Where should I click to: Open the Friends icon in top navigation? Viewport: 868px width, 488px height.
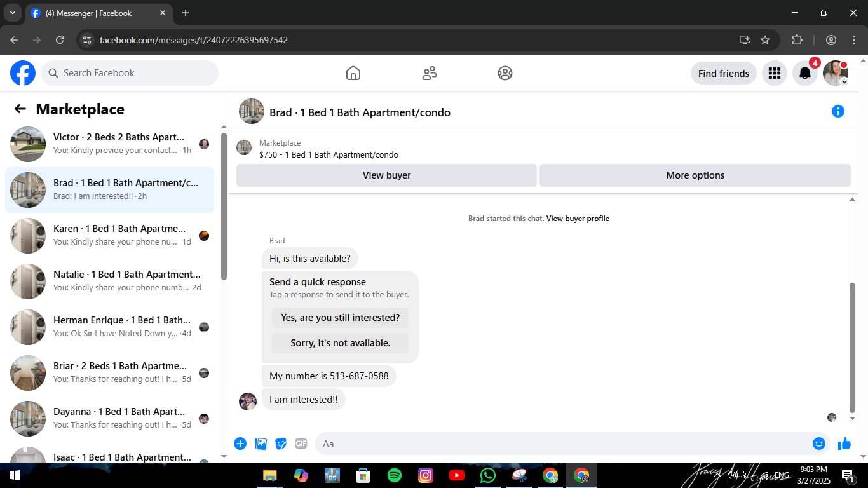[x=430, y=73]
